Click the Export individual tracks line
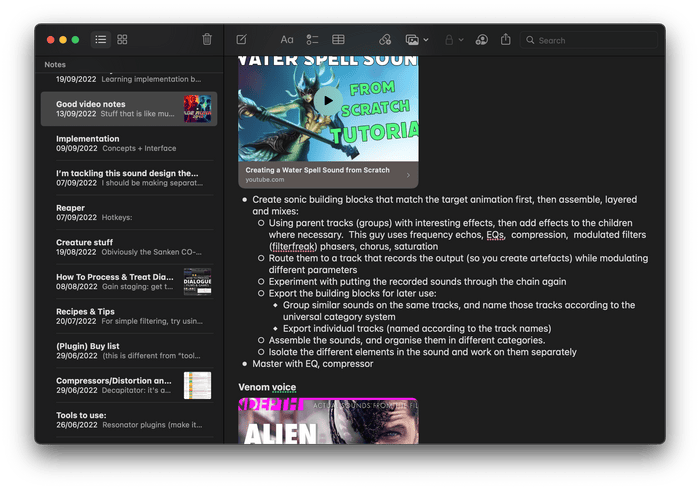Viewport: 700px width, 490px height. point(417,328)
